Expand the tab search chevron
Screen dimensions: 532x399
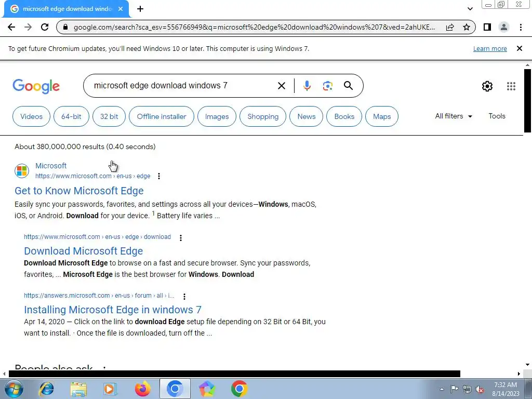[x=470, y=9]
